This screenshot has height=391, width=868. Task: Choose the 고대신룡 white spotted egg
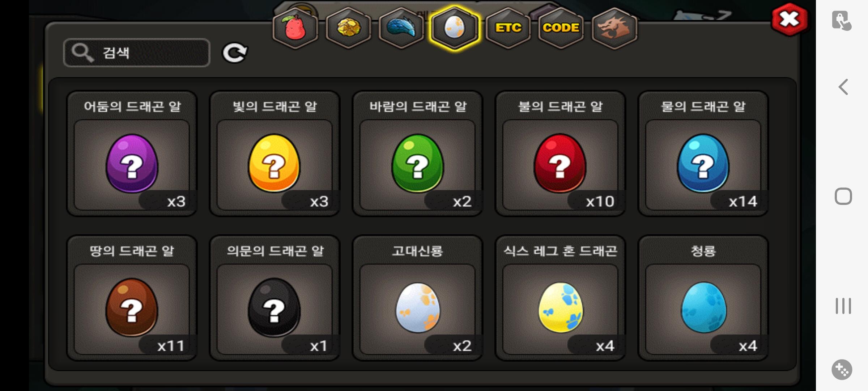417,298
